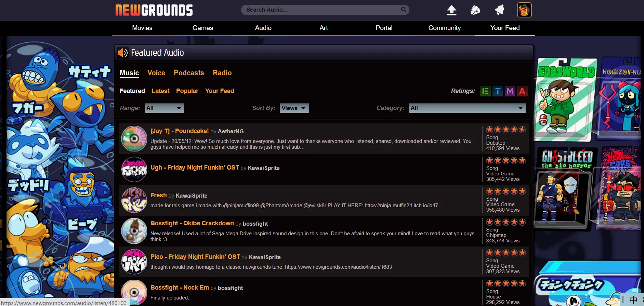Go to the Movies menu
644x306 pixels.
(x=142, y=28)
